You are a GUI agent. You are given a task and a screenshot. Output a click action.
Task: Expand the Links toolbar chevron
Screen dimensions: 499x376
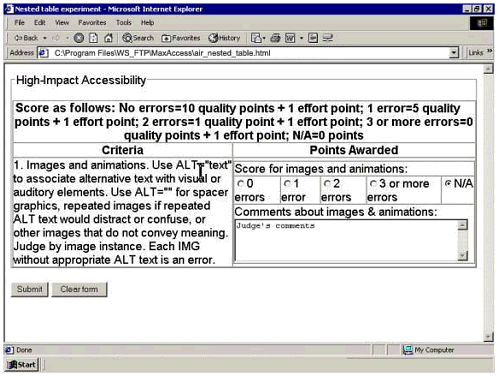pos(489,51)
